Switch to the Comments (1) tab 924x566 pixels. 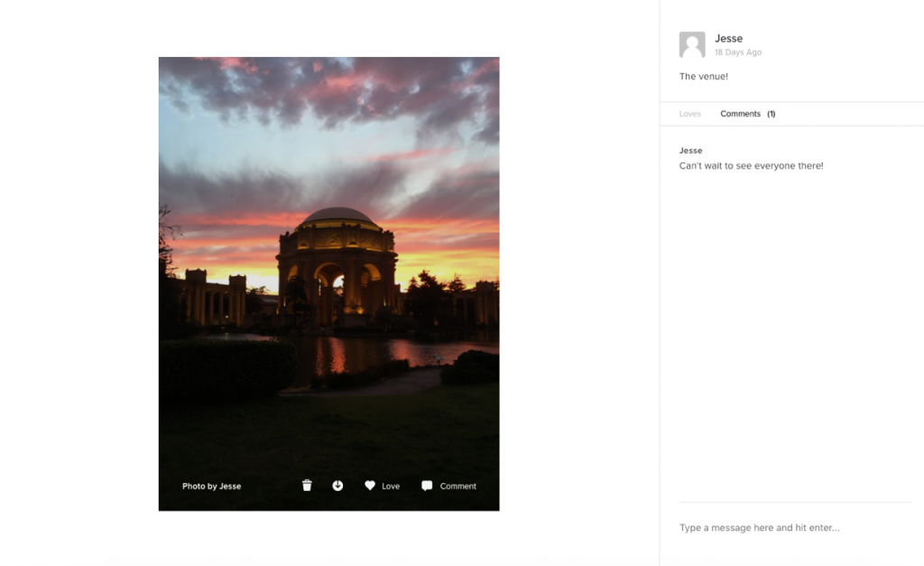(748, 114)
